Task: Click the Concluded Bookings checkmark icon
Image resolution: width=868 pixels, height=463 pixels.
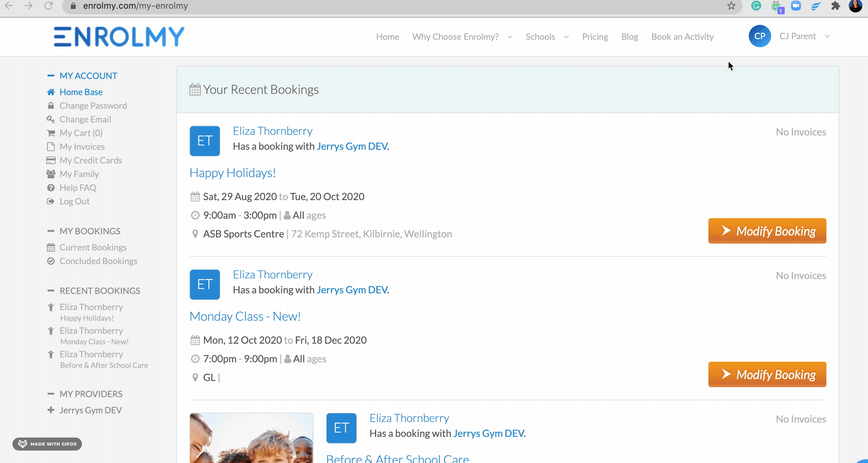Action: [51, 261]
